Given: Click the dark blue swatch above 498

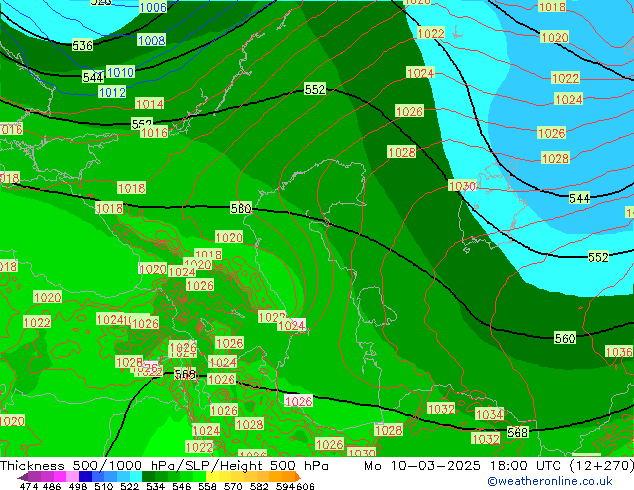Looking at the screenshot, I should pyautogui.click(x=85, y=477).
